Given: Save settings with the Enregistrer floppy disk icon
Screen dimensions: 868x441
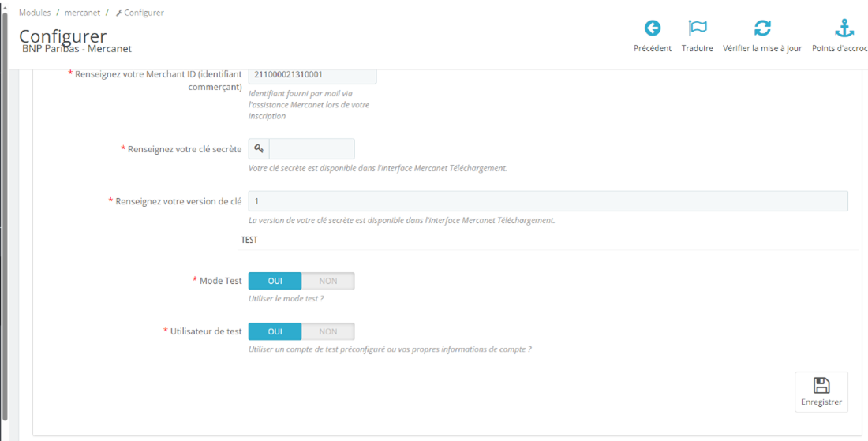Looking at the screenshot, I should [x=821, y=385].
